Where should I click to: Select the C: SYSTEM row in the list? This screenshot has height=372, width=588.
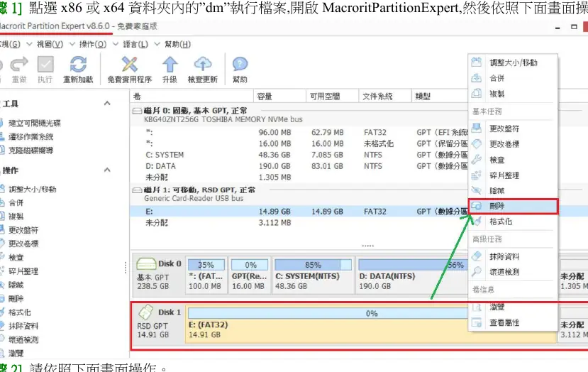(299, 155)
